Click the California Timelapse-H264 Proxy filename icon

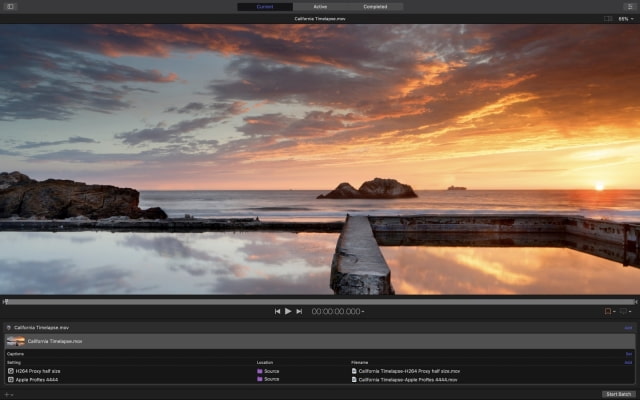coord(354,371)
